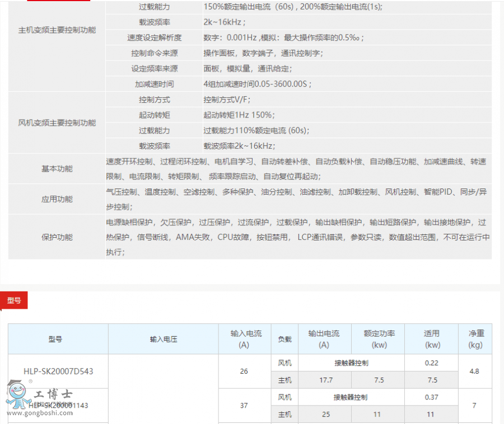The height and width of the screenshot is (424, 504).
Task: Click the 加减速时间 specification label
Action: tap(155, 84)
